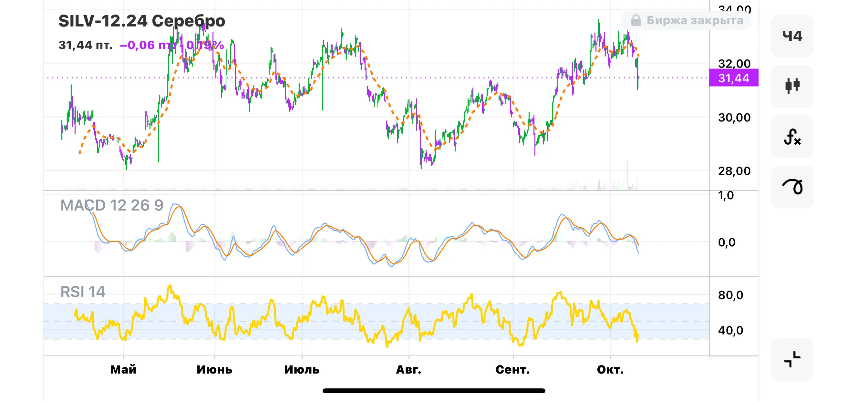
Task: Tap the RSI 14 indicator label
Action: point(83,292)
